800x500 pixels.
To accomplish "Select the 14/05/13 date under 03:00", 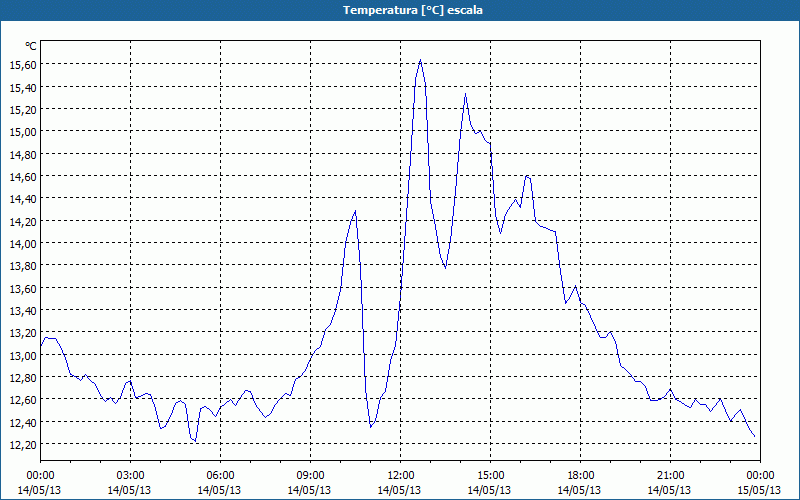I will tap(129, 490).
